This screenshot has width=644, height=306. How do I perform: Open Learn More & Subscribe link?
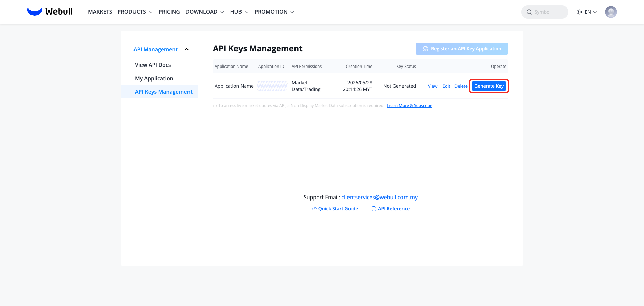click(x=410, y=106)
